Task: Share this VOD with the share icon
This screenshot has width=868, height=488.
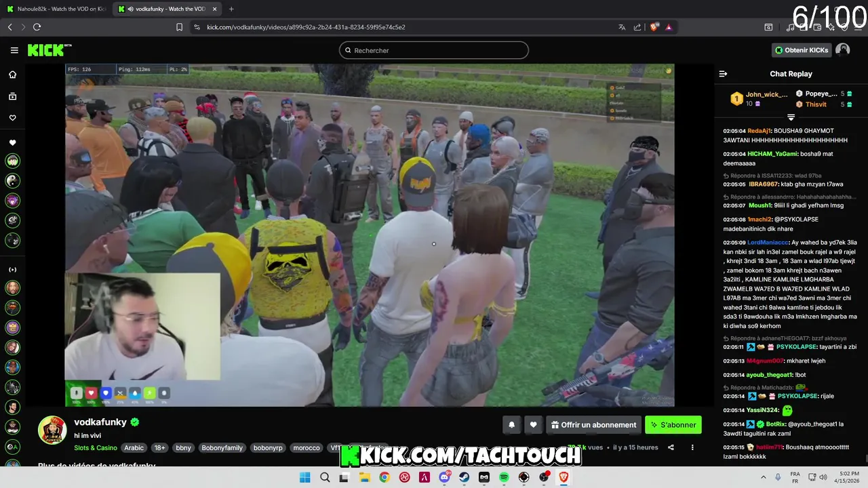Action: pyautogui.click(x=671, y=447)
